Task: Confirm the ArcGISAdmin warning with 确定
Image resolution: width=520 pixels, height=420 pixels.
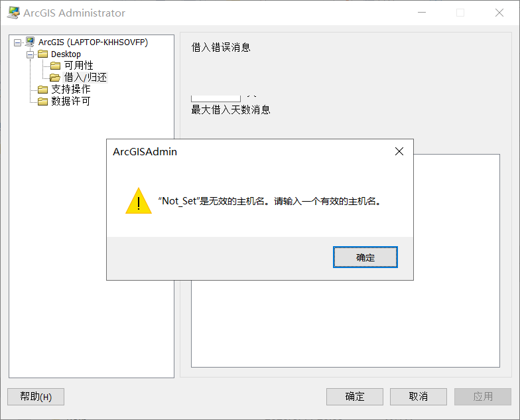Action: point(365,257)
